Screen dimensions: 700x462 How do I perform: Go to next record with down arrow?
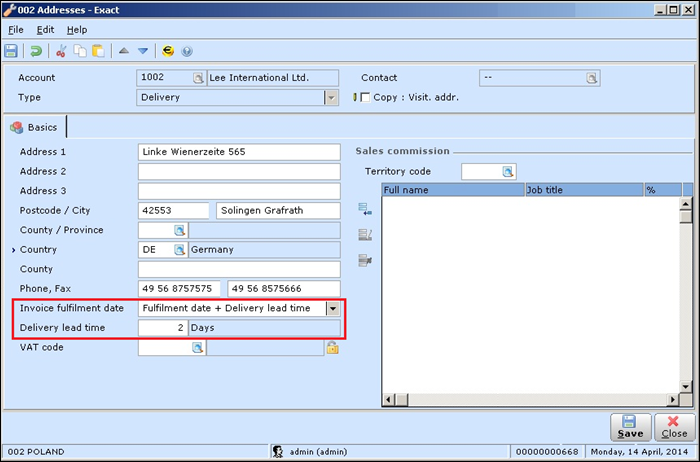point(143,51)
